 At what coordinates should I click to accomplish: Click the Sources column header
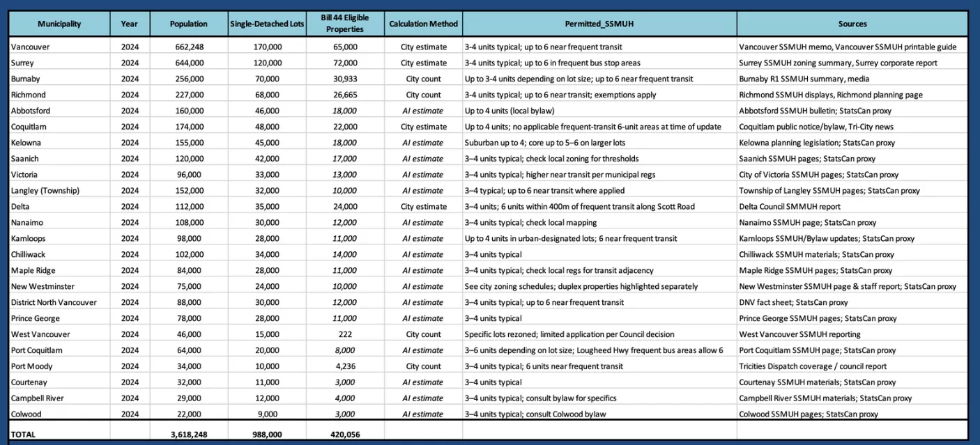[x=852, y=24]
